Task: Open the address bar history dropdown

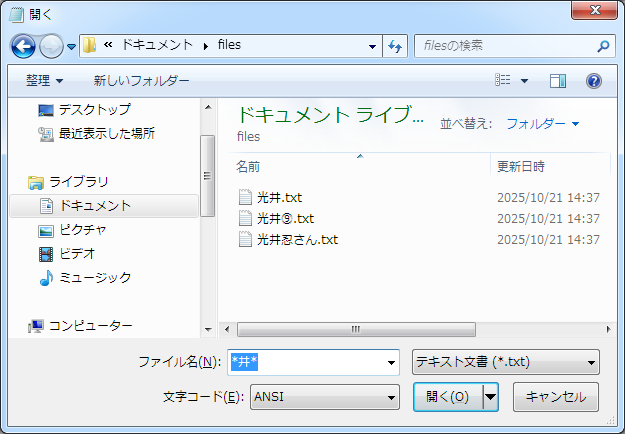Action: click(x=372, y=47)
